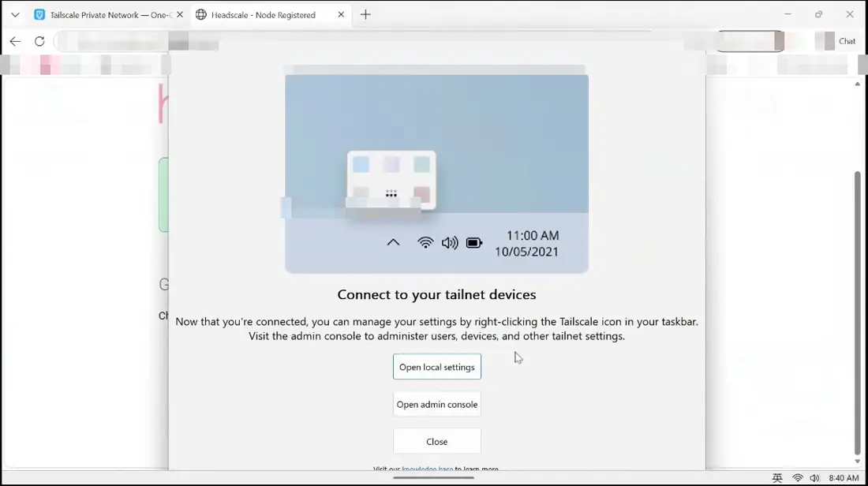Screen dimensions: 868x486
Task: Open the 8:40 AM system clock
Action: 844,478
